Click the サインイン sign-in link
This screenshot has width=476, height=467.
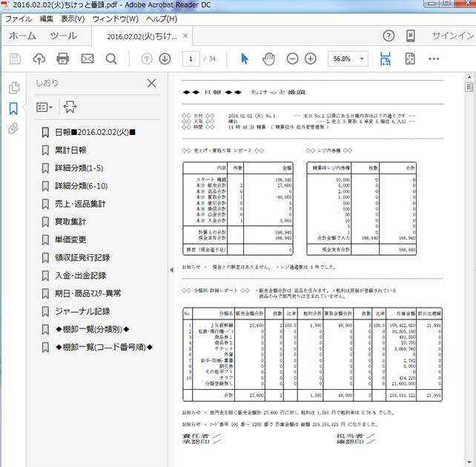453,36
